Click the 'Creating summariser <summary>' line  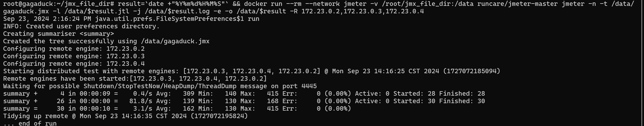(x=59, y=34)
